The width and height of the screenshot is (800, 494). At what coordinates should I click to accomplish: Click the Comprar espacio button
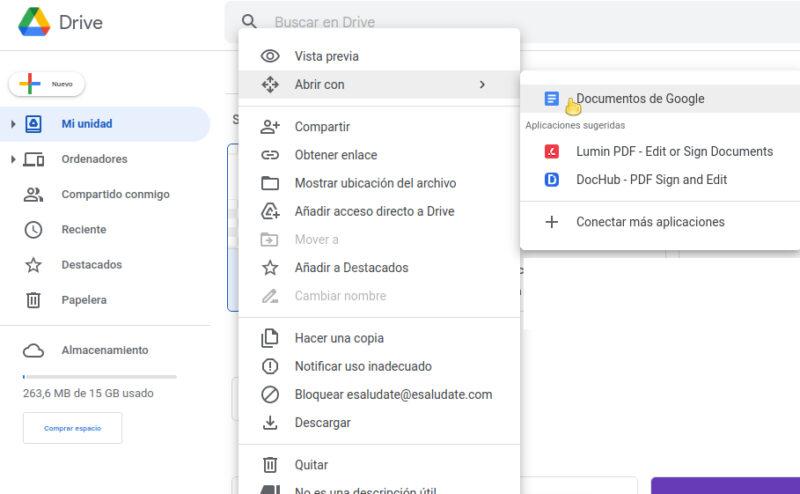(x=72, y=428)
